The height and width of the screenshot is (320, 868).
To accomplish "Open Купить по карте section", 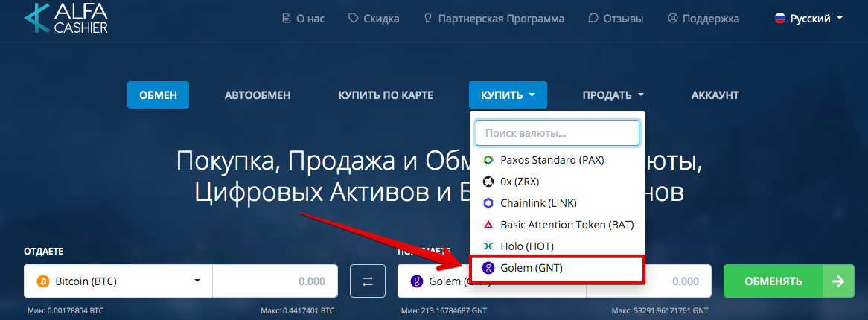I will coord(385,95).
